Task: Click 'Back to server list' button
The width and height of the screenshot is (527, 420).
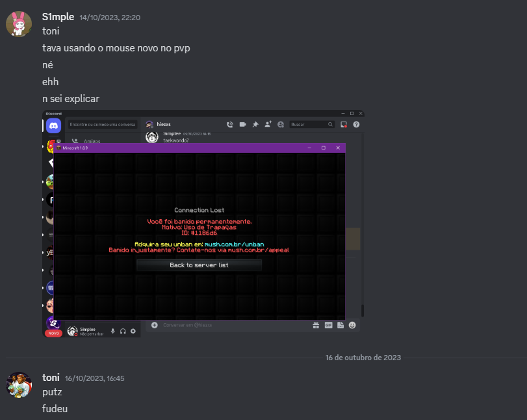Action: pyautogui.click(x=199, y=265)
